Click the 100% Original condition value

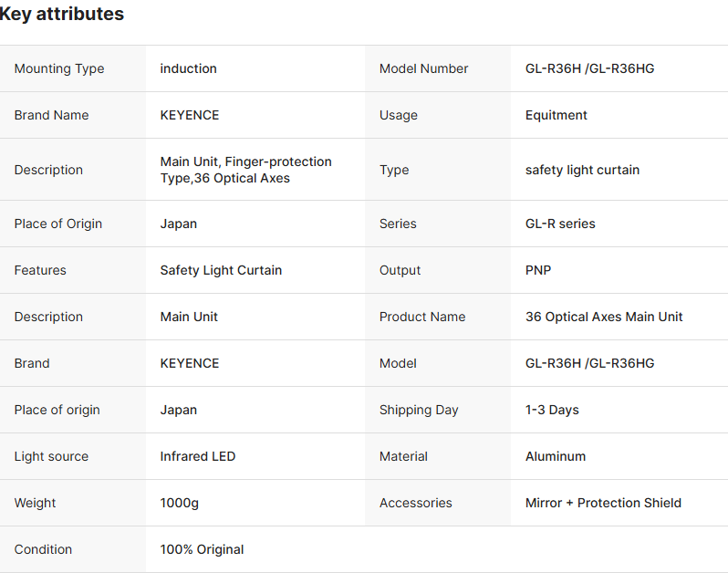(x=202, y=549)
